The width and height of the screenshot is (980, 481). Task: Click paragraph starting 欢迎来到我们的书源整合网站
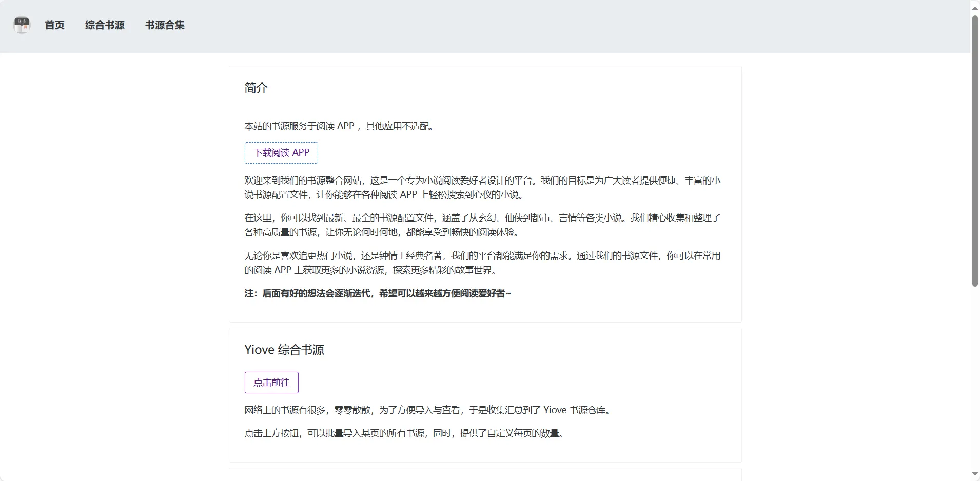coord(482,188)
